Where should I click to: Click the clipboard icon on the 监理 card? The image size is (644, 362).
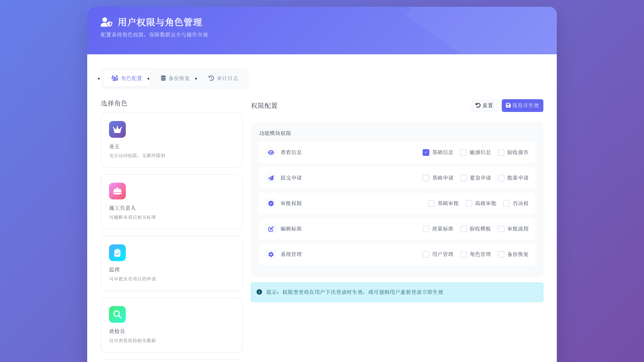pyautogui.click(x=117, y=253)
